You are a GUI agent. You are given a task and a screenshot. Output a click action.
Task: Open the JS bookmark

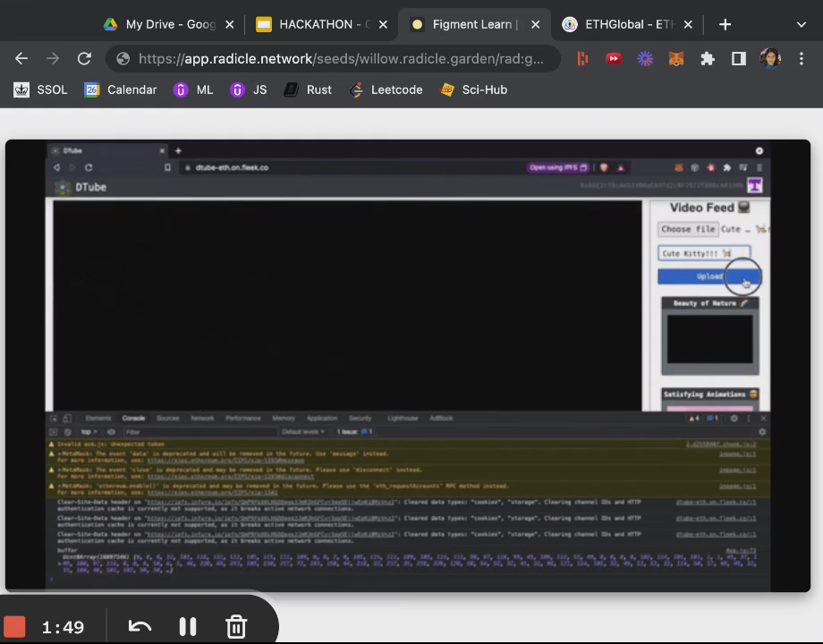pos(249,89)
